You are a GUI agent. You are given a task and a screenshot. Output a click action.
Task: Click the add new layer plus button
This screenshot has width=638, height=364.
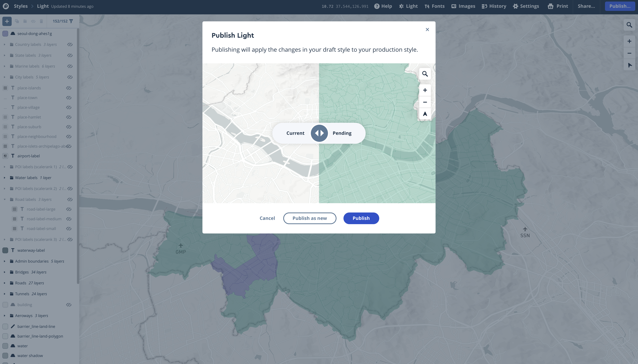pyautogui.click(x=7, y=21)
